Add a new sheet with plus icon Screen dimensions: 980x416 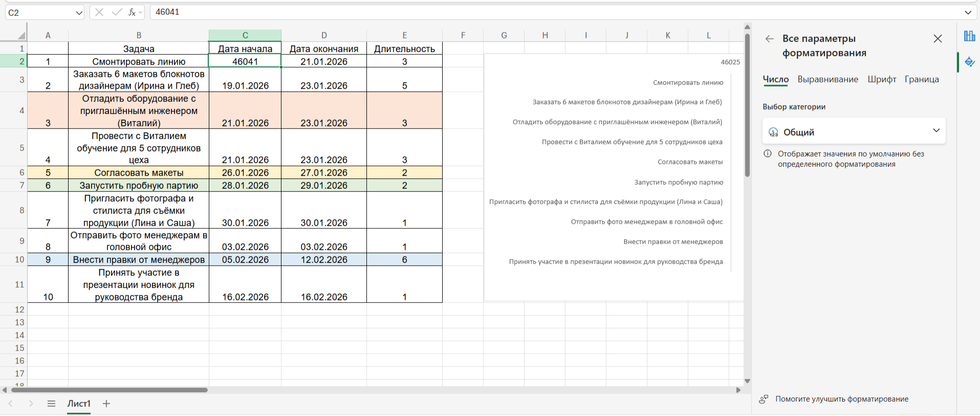106,404
